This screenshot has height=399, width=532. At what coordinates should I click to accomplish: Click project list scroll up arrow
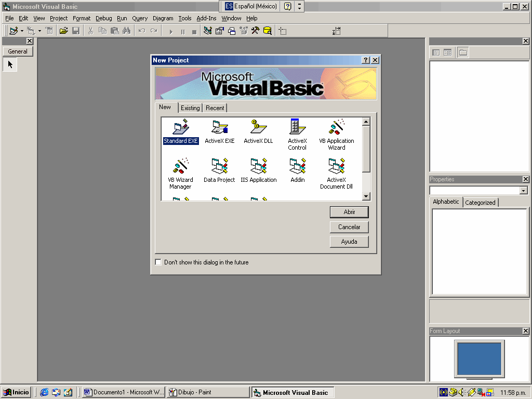pyautogui.click(x=366, y=122)
